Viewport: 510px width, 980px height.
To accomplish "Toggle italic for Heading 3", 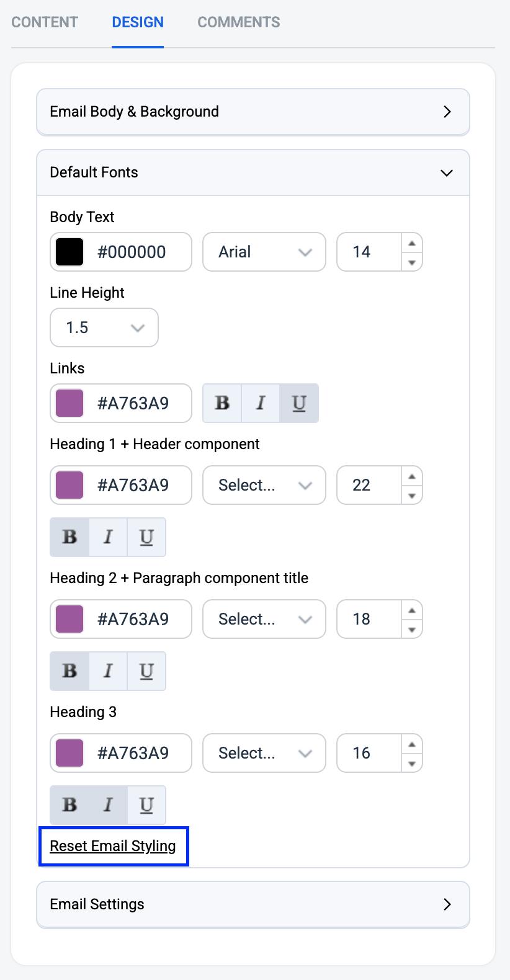I will click(108, 805).
